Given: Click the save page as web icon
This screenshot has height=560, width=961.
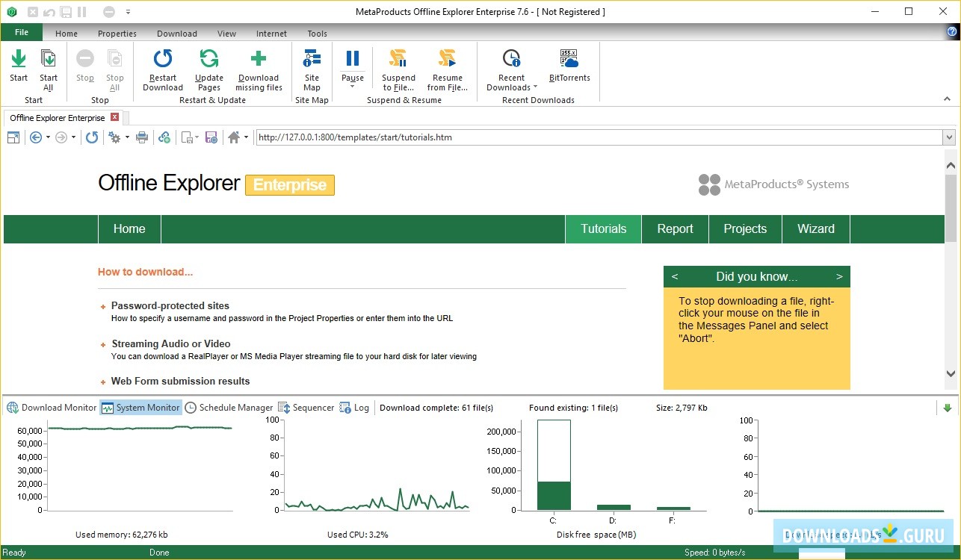Looking at the screenshot, I should (x=211, y=137).
